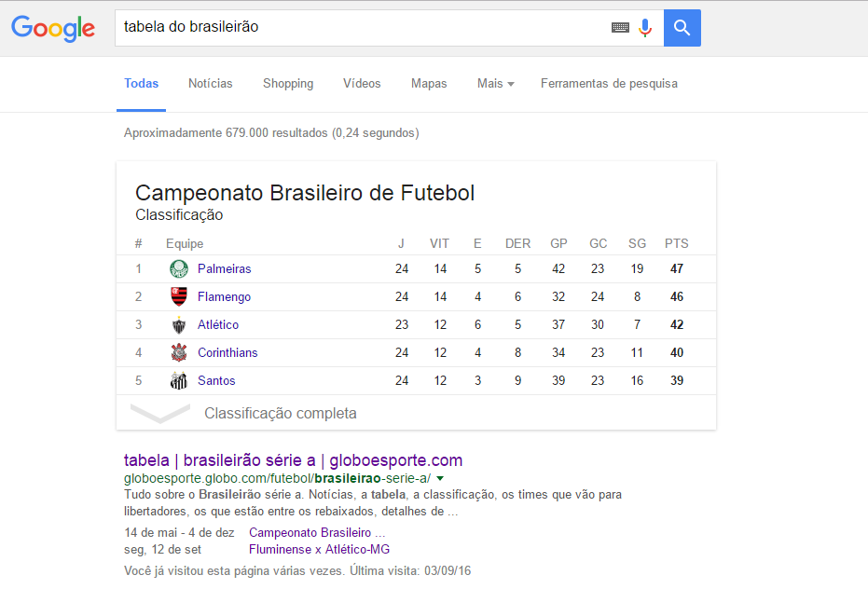This screenshot has width=868, height=589.
Task: Switch to the Notícias tab
Action: (x=211, y=84)
